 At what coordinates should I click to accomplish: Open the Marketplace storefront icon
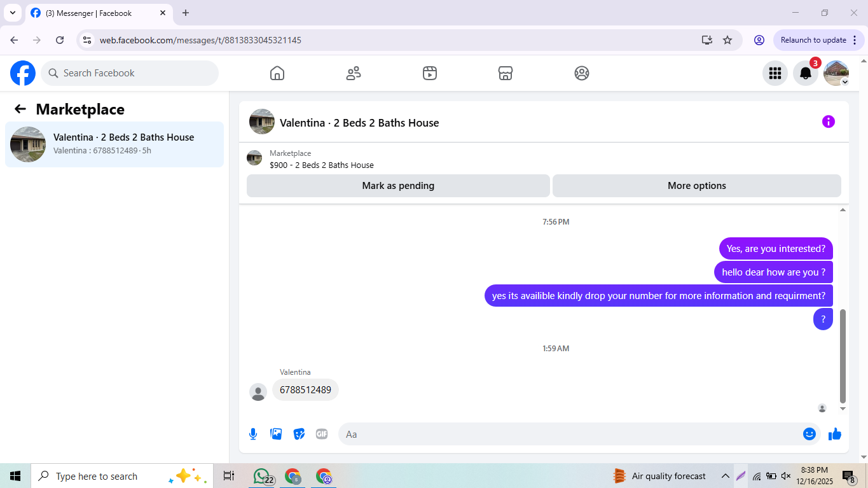(x=506, y=73)
